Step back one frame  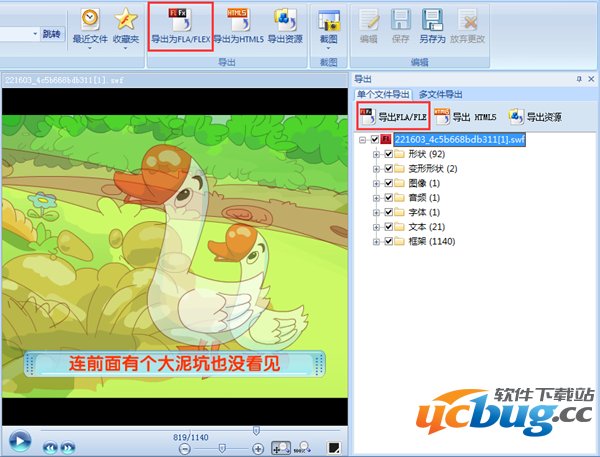(50, 447)
